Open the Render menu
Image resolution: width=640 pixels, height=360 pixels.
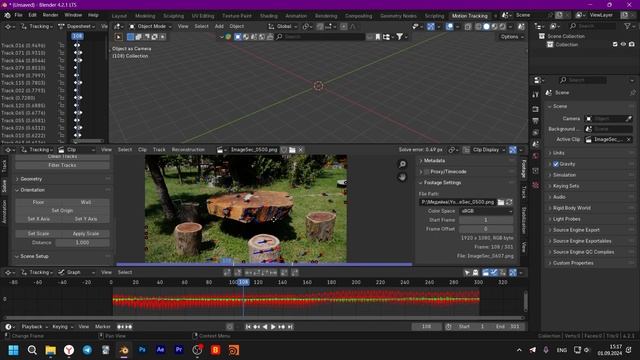[x=50, y=15]
